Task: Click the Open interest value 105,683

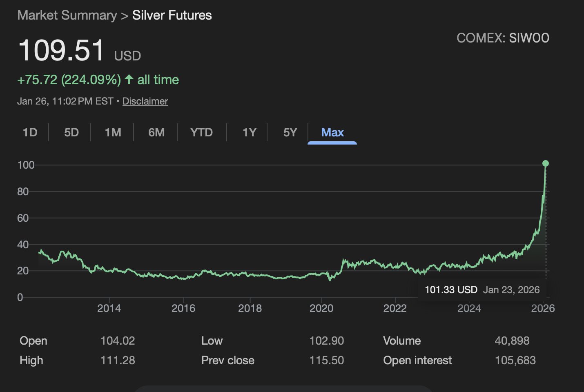Action: pos(515,361)
